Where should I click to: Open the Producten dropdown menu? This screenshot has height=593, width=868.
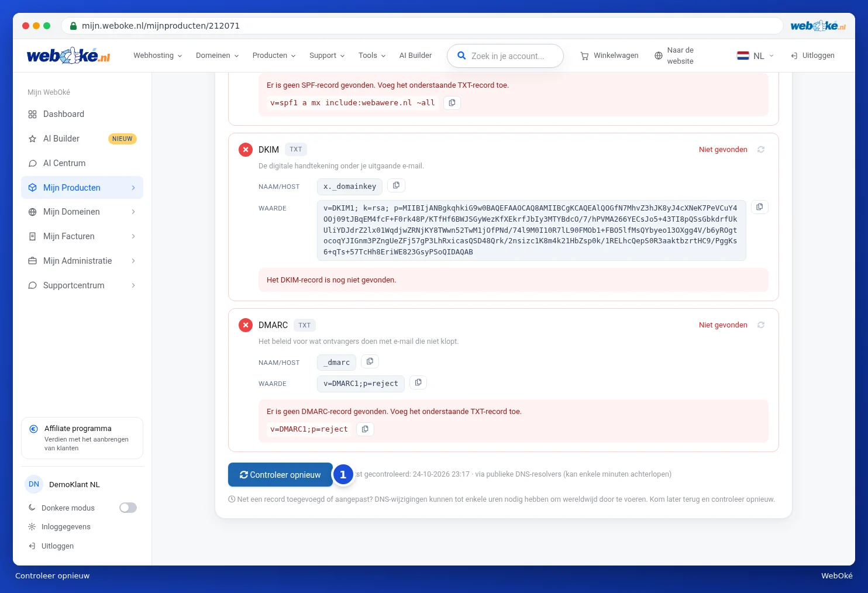click(x=274, y=56)
